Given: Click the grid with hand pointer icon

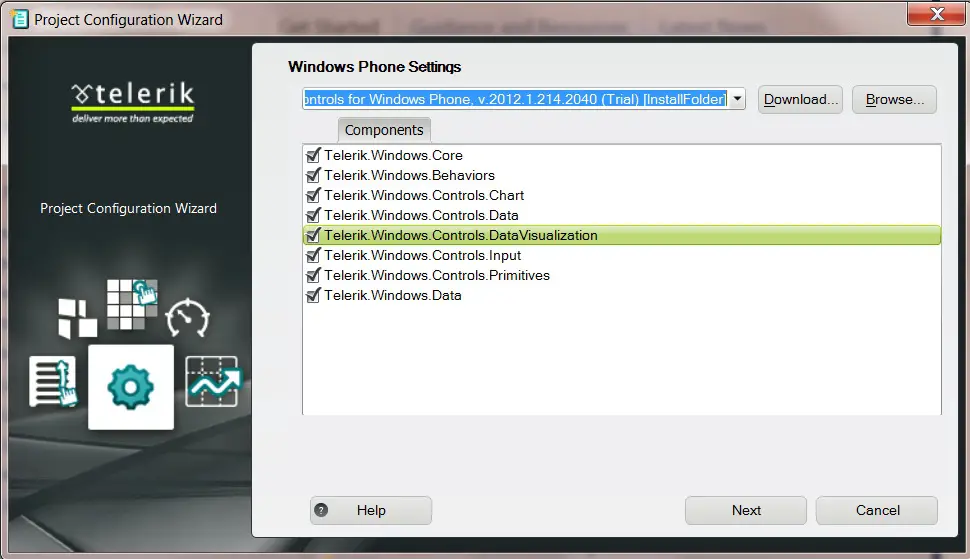Looking at the screenshot, I should [x=132, y=304].
